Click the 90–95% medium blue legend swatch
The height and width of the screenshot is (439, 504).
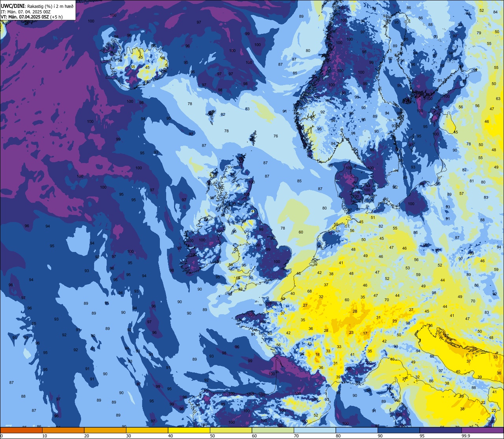click(x=398, y=430)
